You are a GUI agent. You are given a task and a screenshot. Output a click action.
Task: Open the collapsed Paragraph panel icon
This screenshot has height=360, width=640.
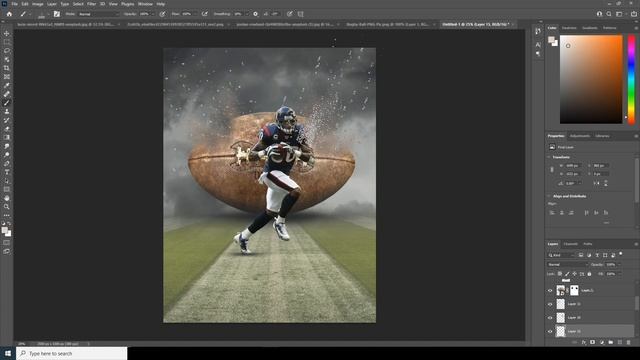[x=538, y=53]
